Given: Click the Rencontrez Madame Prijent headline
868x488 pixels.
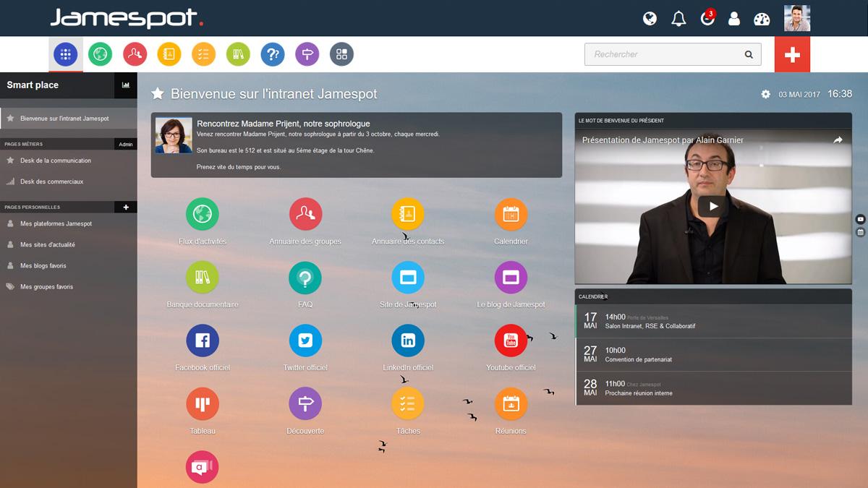Looking at the screenshot, I should pos(284,124).
